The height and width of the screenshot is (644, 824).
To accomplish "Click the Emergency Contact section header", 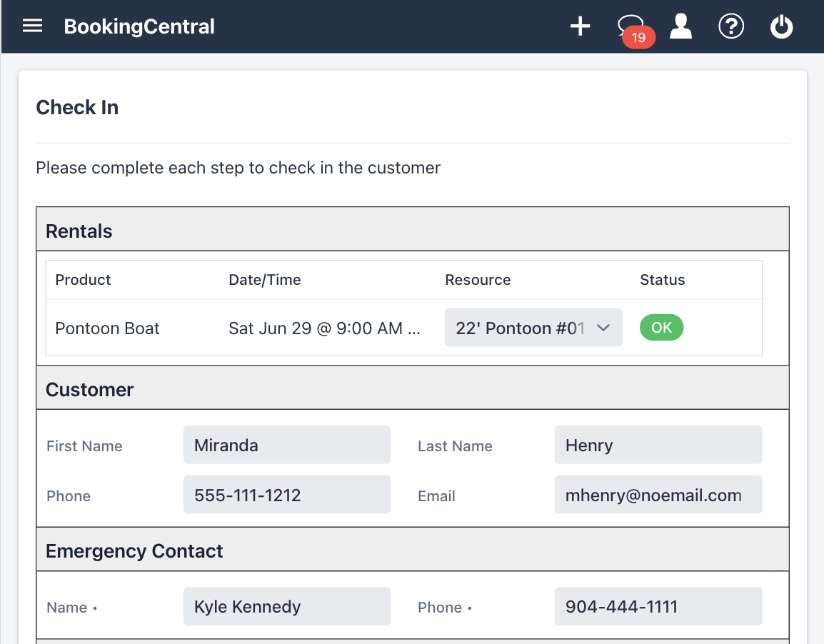I will [x=413, y=550].
